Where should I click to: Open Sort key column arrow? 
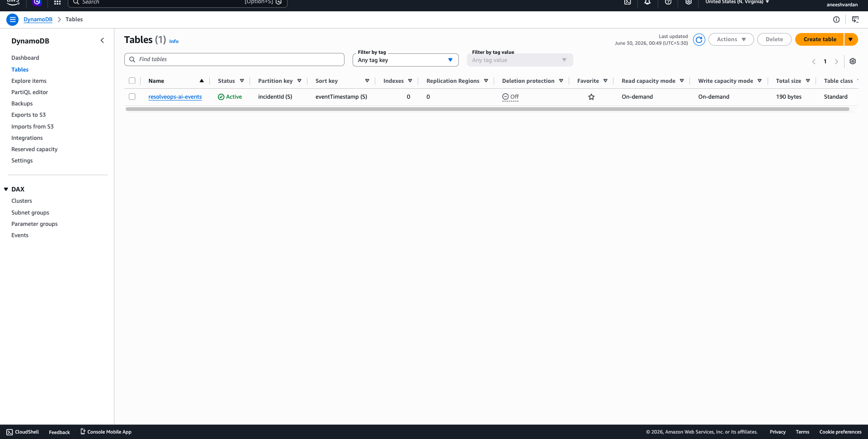[x=367, y=81]
